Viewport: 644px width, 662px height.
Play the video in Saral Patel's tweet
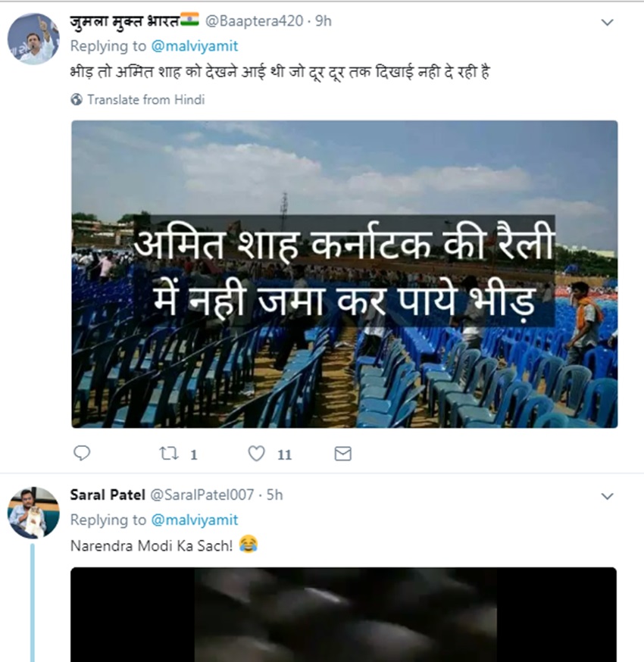(344, 614)
